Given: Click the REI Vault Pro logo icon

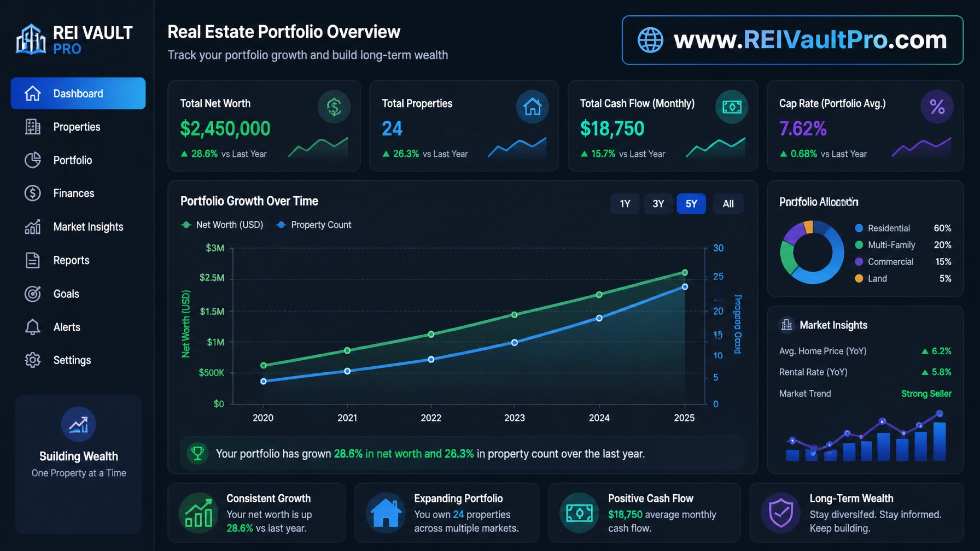Looking at the screenshot, I should pos(31,39).
